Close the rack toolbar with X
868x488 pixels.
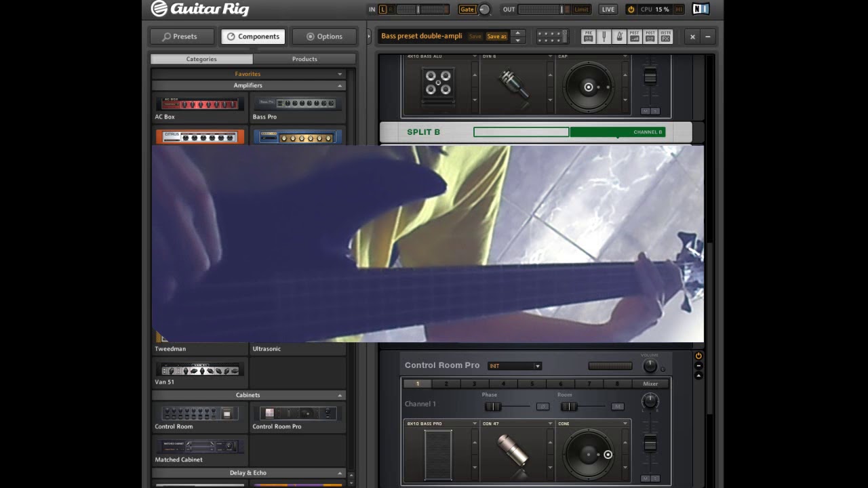point(692,37)
